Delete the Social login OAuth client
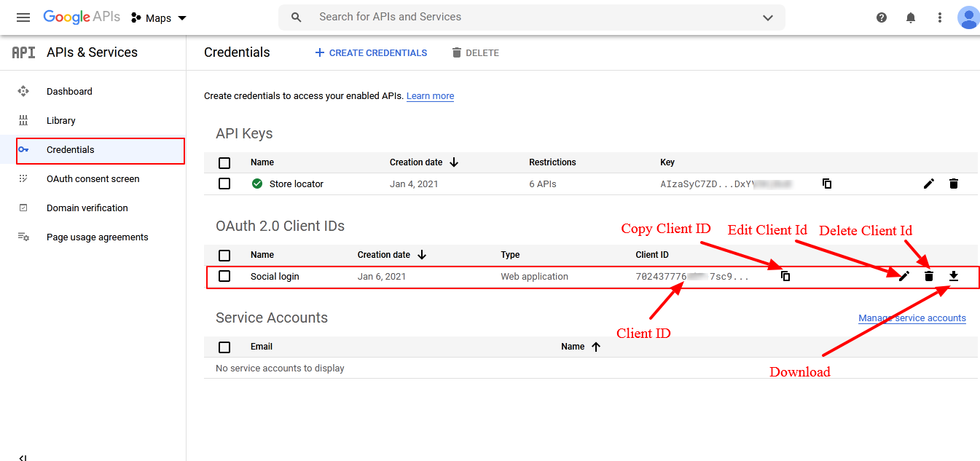Image resolution: width=980 pixels, height=461 pixels. [929, 276]
